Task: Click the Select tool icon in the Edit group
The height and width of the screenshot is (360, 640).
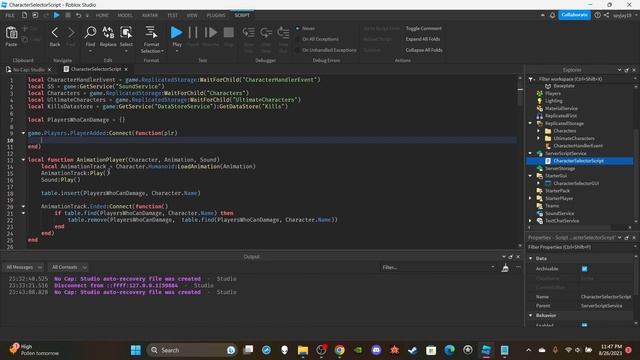Action: 126,32
